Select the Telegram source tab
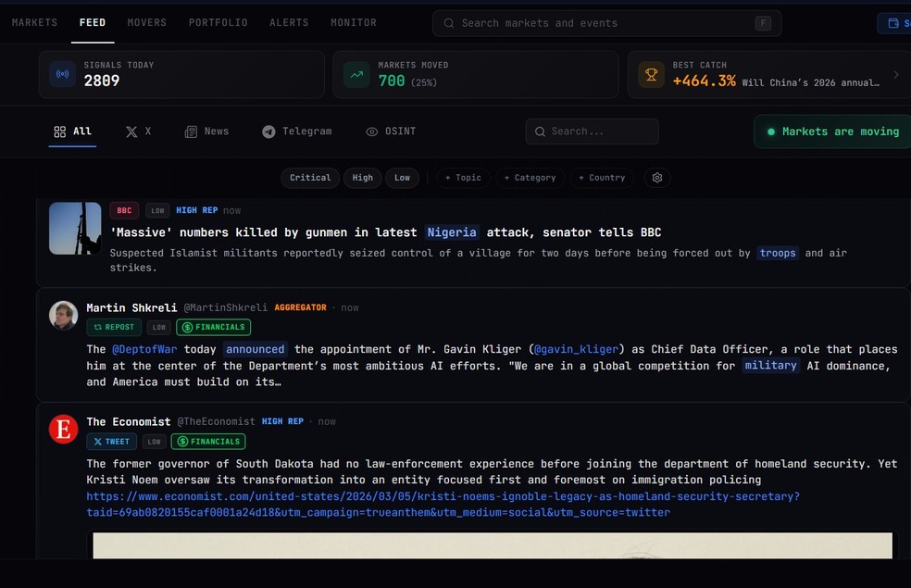Image resolution: width=911 pixels, height=588 pixels. tap(296, 131)
